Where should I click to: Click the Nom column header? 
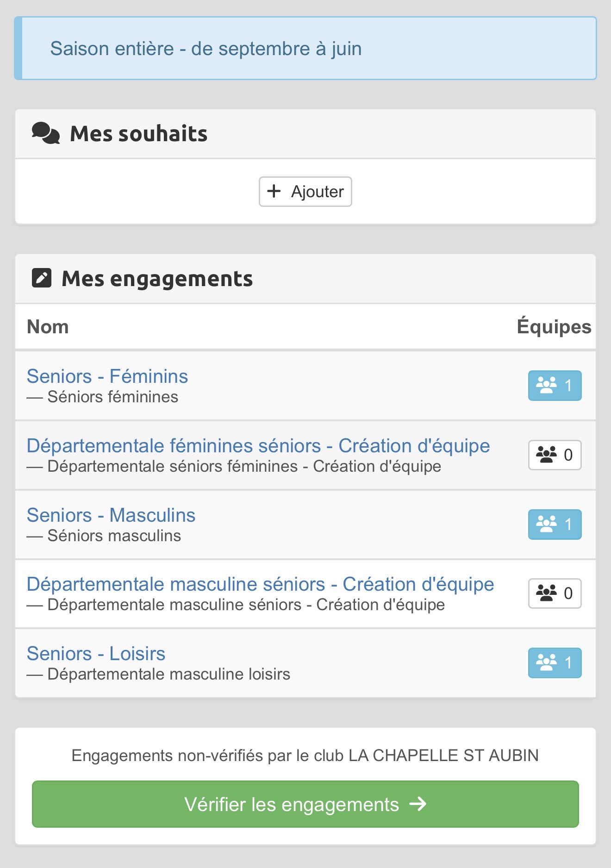tap(48, 327)
